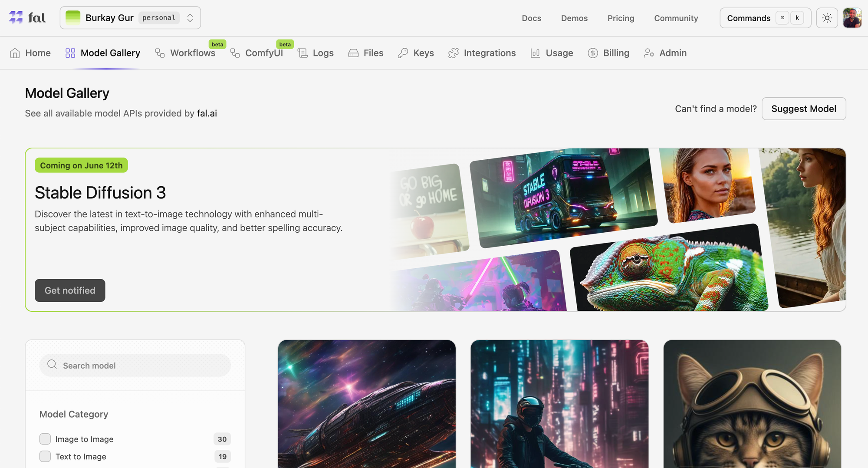868x468 pixels.
Task: Click the "Can't find a model?" text
Action: 716,109
